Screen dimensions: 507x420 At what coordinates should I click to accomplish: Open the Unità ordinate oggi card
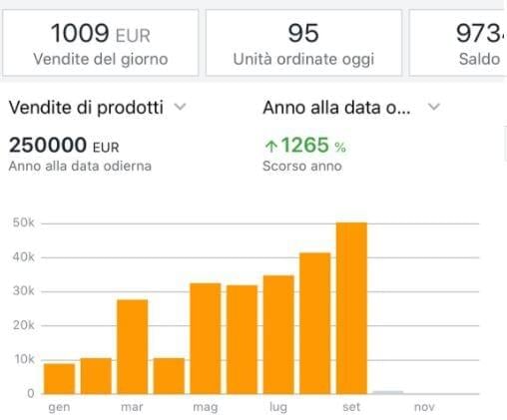click(x=303, y=43)
